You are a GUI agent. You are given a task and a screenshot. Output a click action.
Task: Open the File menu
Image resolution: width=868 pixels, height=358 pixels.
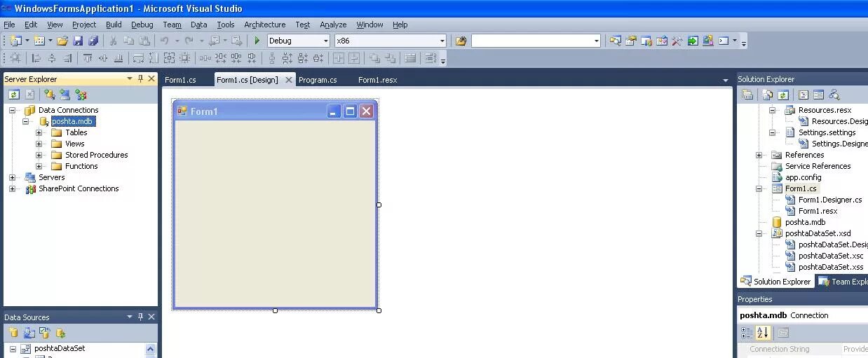click(x=9, y=25)
